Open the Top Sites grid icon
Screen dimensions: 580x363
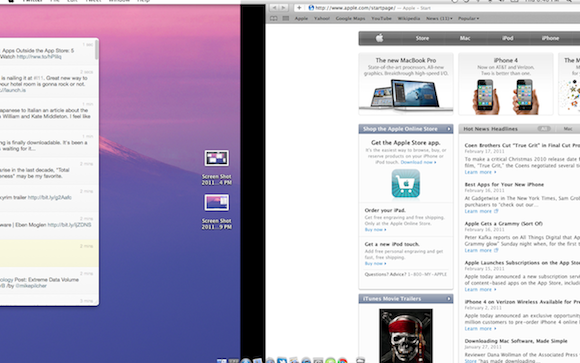286,18
